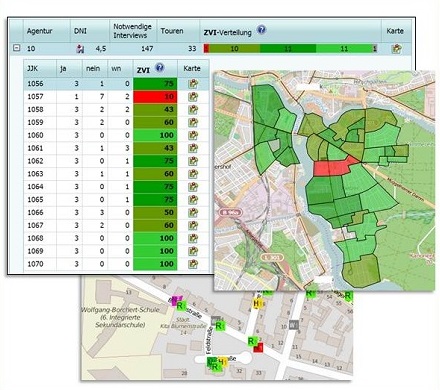
Task: Click the magenta marker near Wolfgang-Borchert-Schule
Action: (x=175, y=301)
